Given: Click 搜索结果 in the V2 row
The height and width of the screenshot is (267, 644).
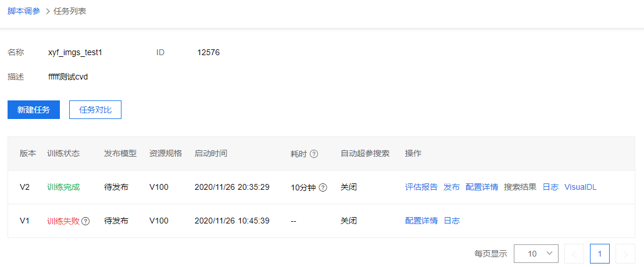Looking at the screenshot, I should point(520,187).
